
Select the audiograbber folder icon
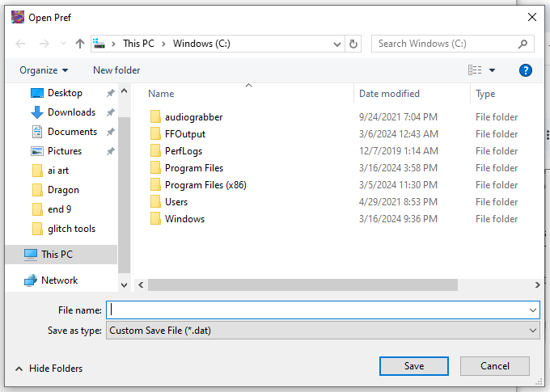pyautogui.click(x=155, y=116)
